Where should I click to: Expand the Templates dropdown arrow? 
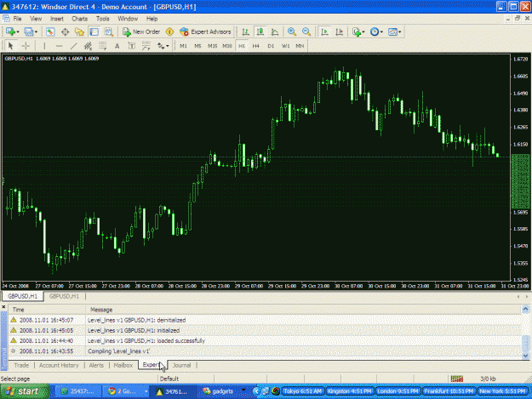[400, 32]
